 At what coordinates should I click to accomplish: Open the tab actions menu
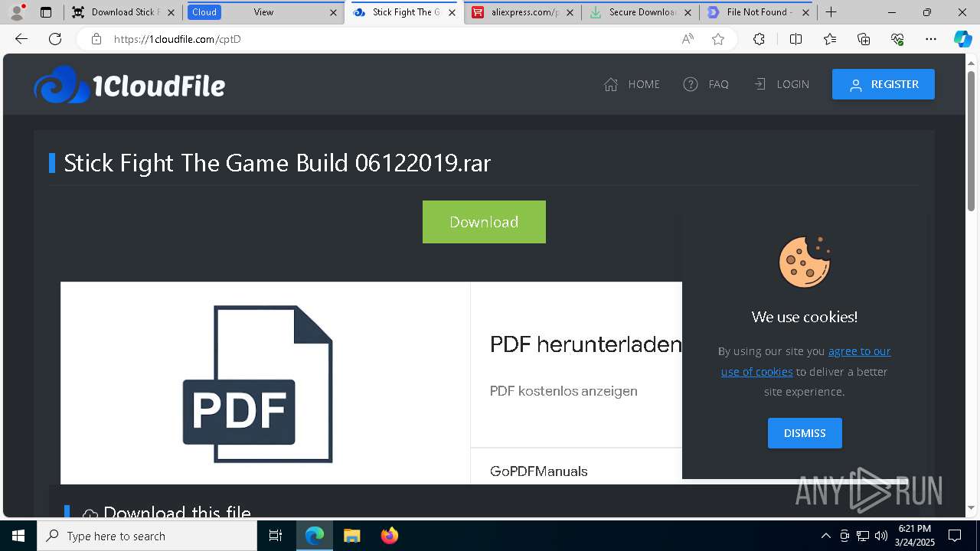click(x=46, y=12)
